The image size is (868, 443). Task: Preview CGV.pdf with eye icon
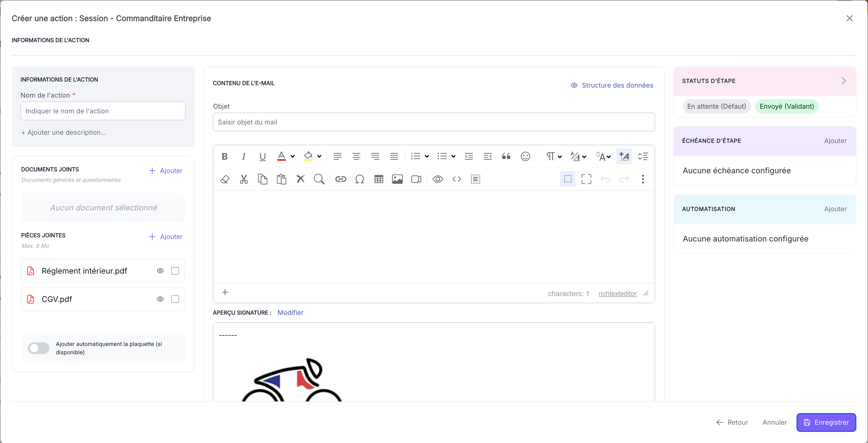click(x=160, y=299)
